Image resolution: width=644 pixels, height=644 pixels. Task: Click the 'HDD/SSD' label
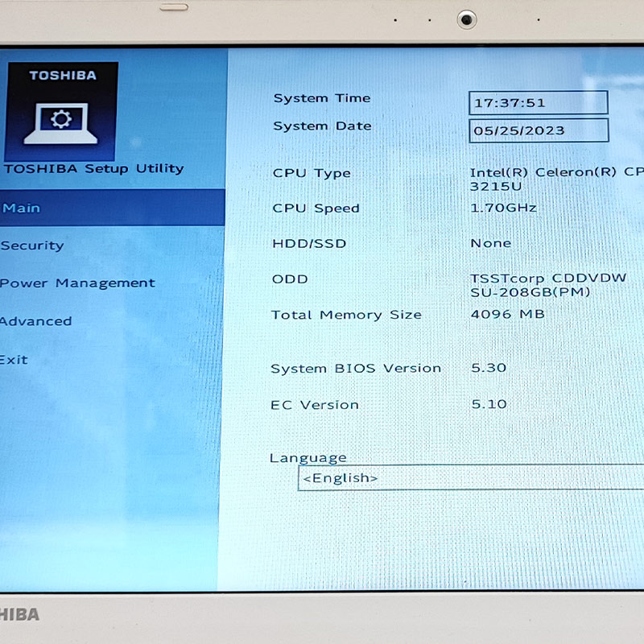[309, 244]
